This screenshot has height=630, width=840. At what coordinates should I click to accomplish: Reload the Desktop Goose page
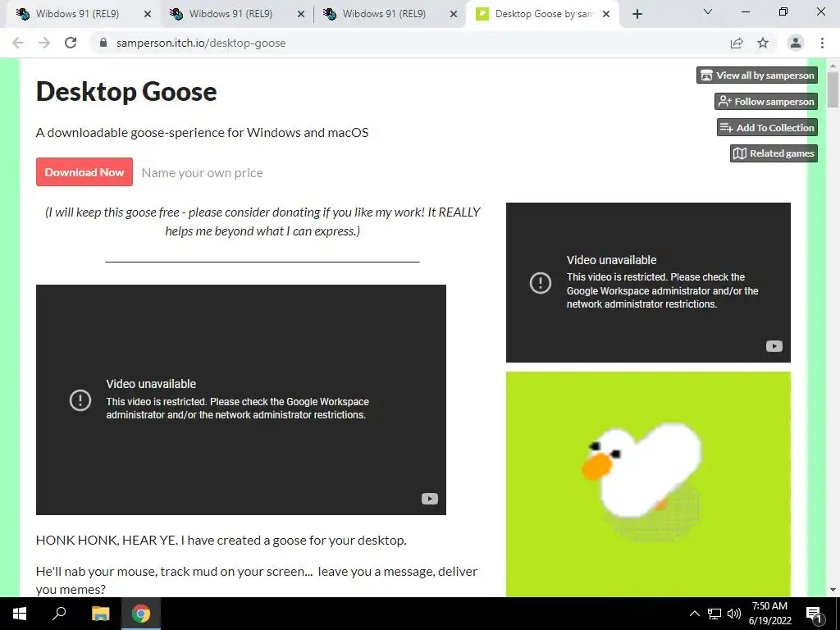71,43
